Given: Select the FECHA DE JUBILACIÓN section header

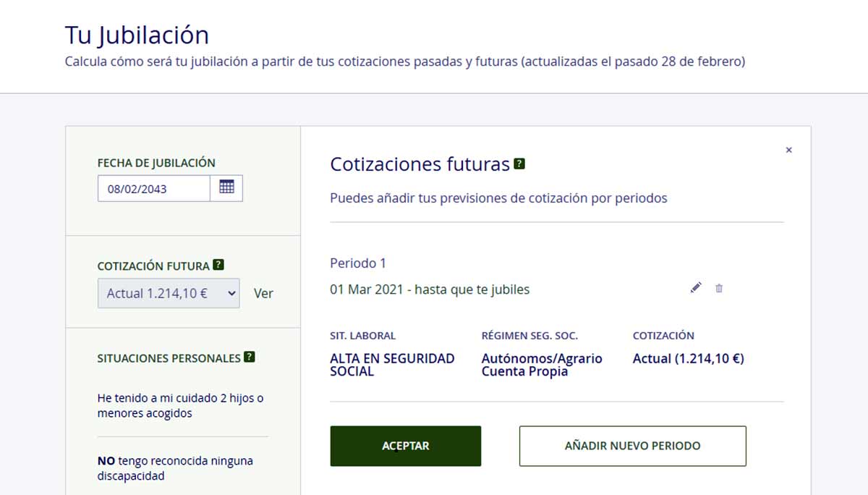Looking at the screenshot, I should [155, 162].
